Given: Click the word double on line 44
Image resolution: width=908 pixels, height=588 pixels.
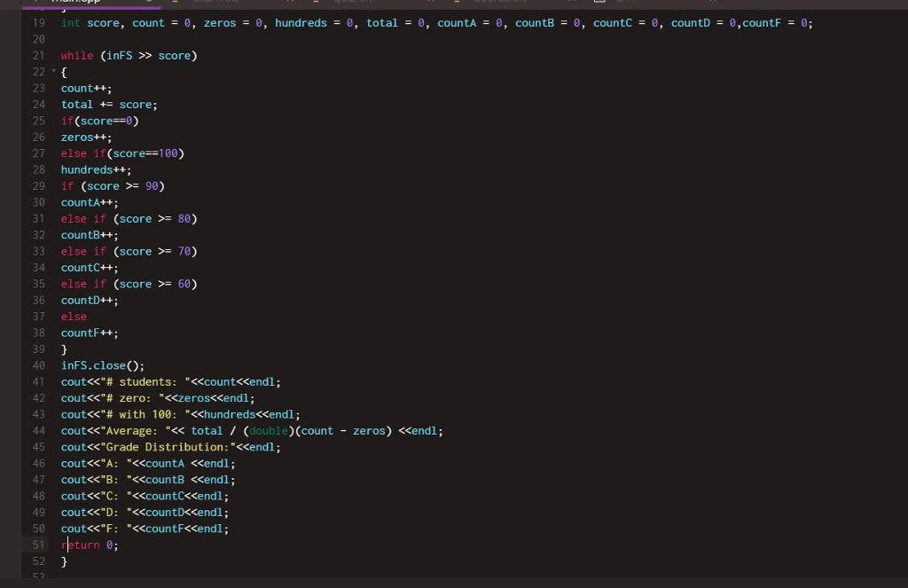Looking at the screenshot, I should [268, 430].
